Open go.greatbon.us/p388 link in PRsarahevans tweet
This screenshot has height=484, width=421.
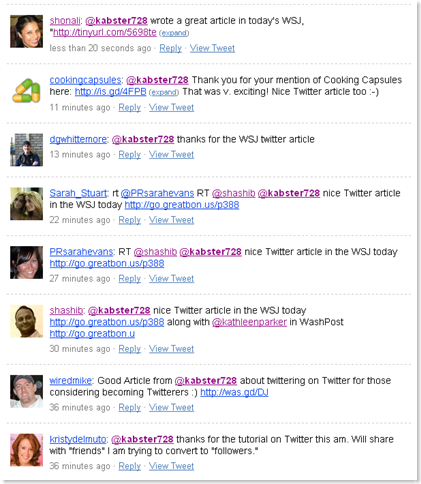107,263
